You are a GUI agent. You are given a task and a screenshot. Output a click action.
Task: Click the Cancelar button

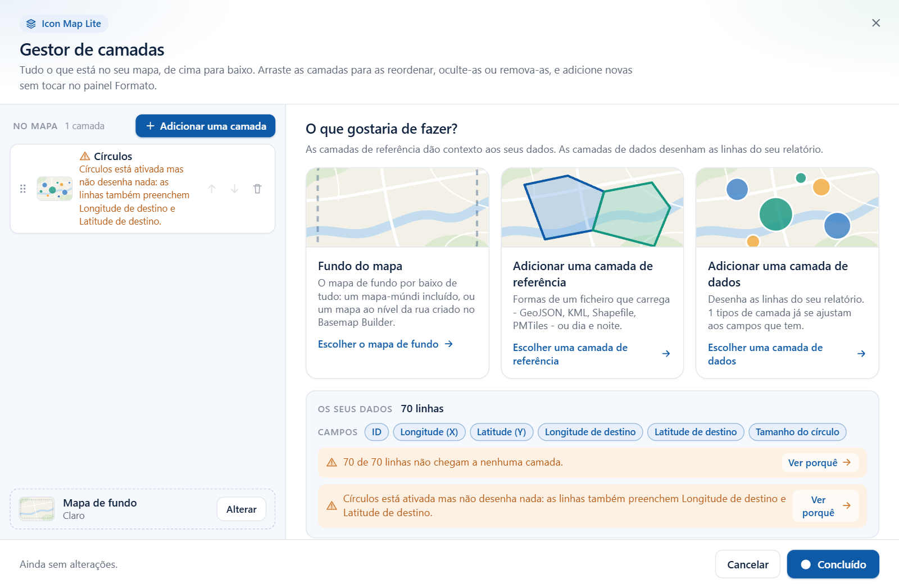pyautogui.click(x=747, y=564)
